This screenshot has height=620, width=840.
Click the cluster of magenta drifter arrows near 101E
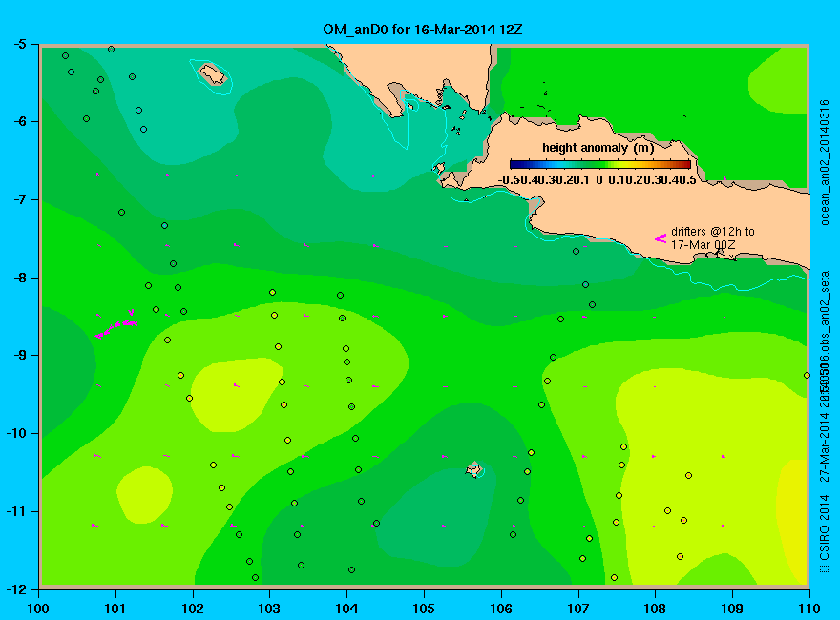(116, 325)
